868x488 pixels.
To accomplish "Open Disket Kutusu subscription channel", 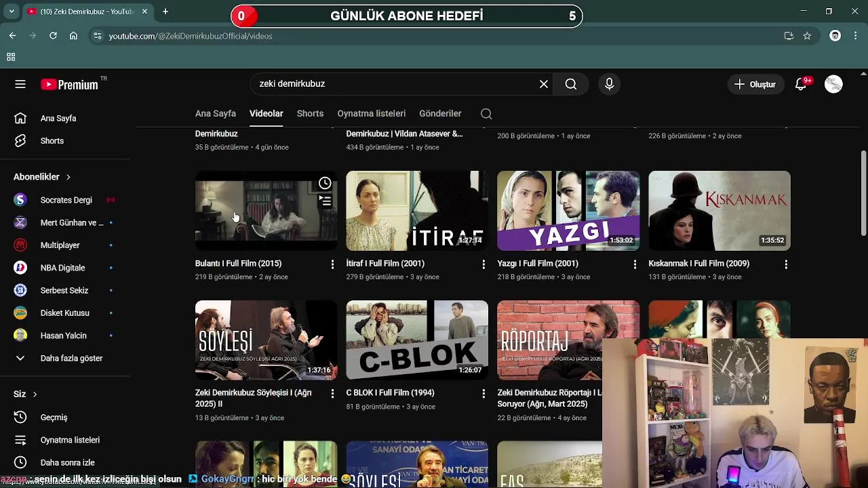I will click(x=65, y=313).
